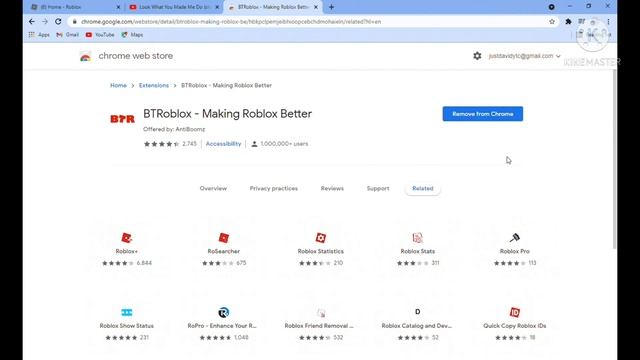Open the RoSearcher extension icon
The height and width of the screenshot is (360, 640).
(x=224, y=238)
